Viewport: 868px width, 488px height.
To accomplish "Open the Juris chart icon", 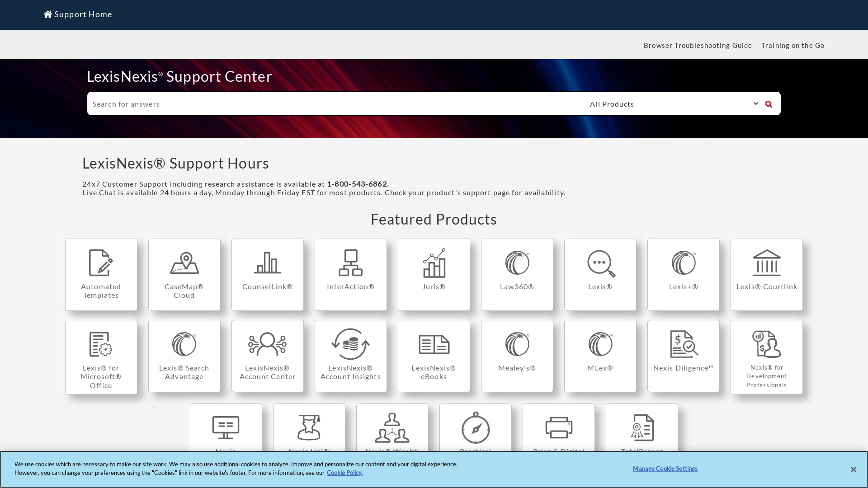I will [x=434, y=263].
